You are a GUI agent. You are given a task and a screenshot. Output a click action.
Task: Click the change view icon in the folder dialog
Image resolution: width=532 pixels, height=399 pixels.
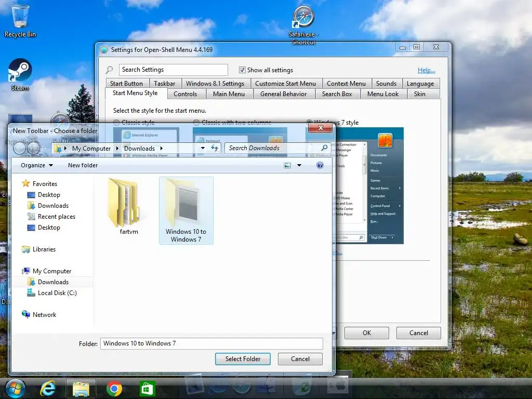(x=287, y=165)
